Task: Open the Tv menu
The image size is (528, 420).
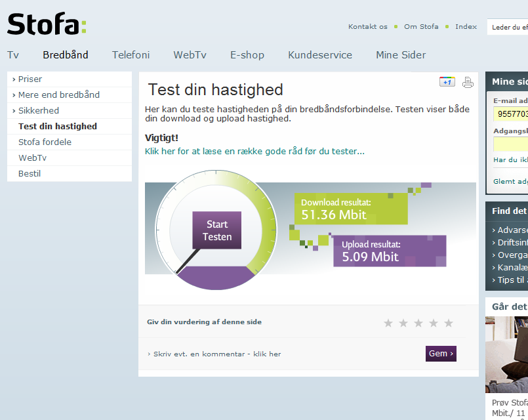Action: point(13,55)
